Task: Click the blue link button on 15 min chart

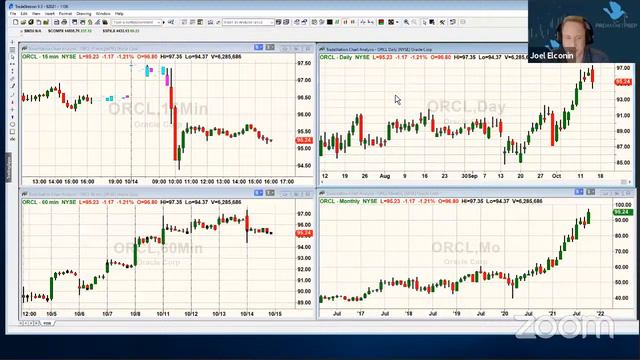Action: point(258,48)
